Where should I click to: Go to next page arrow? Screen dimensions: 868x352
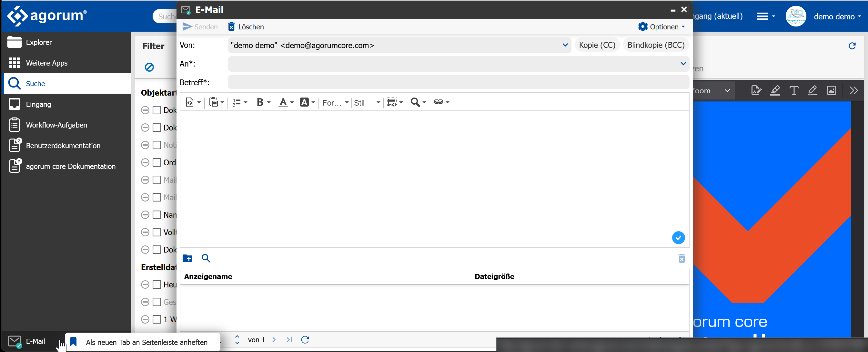click(x=274, y=340)
